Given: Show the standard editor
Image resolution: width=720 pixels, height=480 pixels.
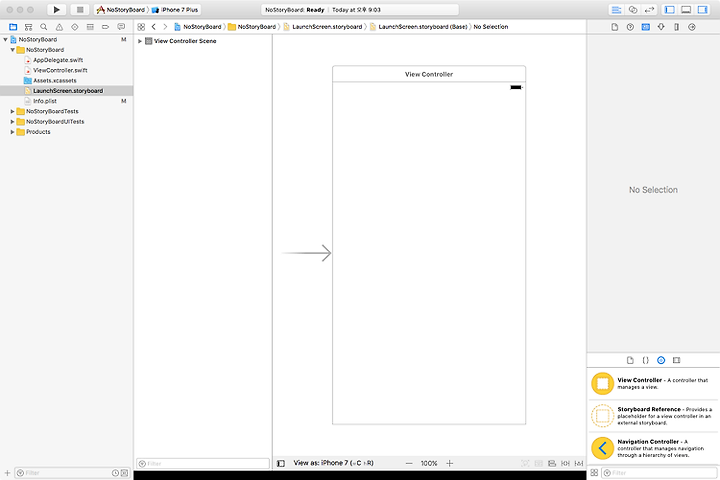Looking at the screenshot, I should pyautogui.click(x=616, y=10).
